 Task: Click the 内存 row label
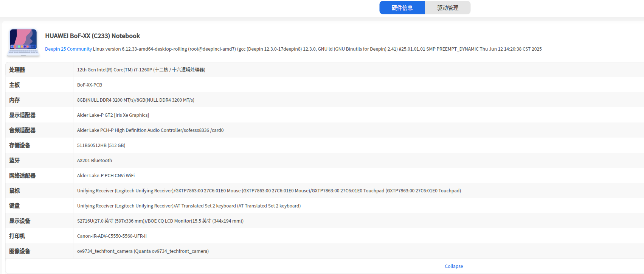click(14, 100)
